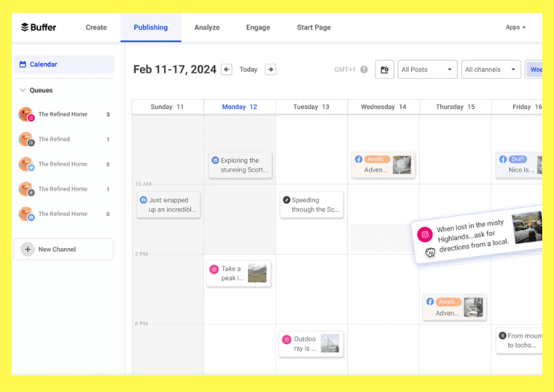Click the timezone help question mark
554x392 pixels.
tap(364, 69)
